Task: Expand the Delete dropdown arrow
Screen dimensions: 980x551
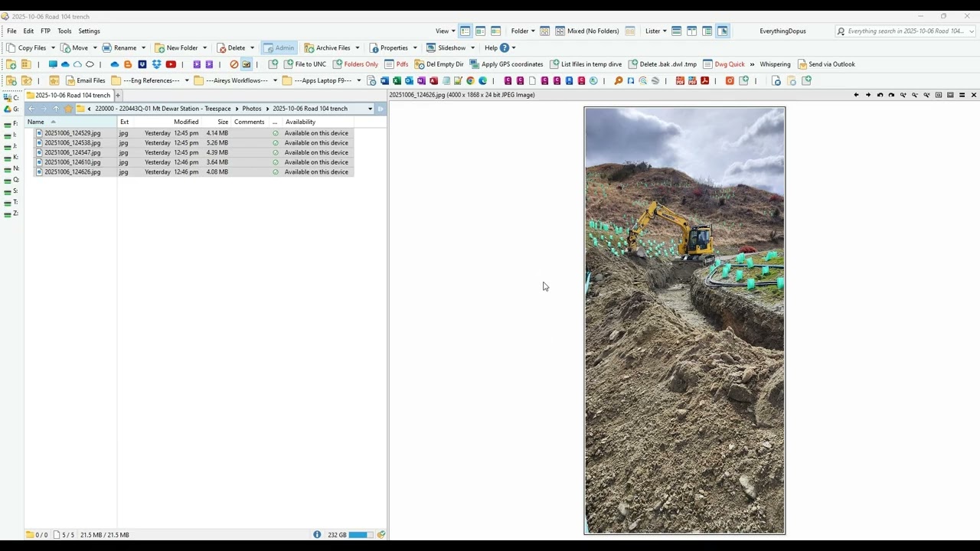Action: [x=252, y=47]
